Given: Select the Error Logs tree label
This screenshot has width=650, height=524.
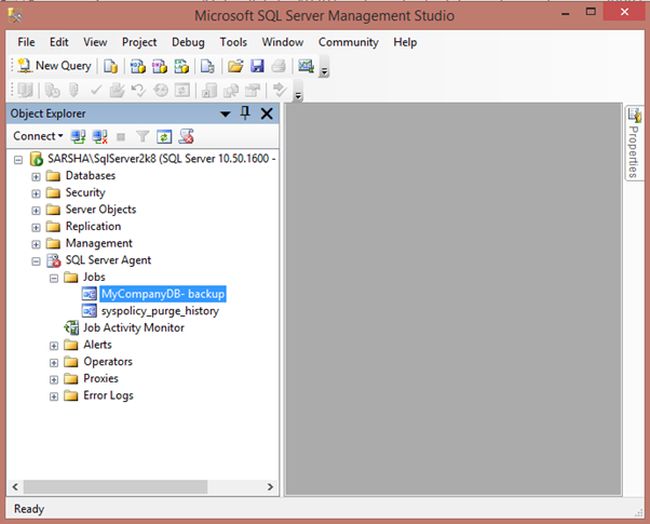Looking at the screenshot, I should (108, 395).
